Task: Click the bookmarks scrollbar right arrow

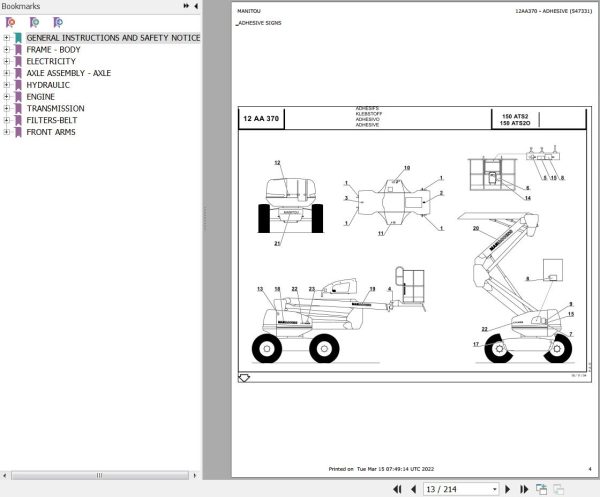Action: [x=195, y=476]
